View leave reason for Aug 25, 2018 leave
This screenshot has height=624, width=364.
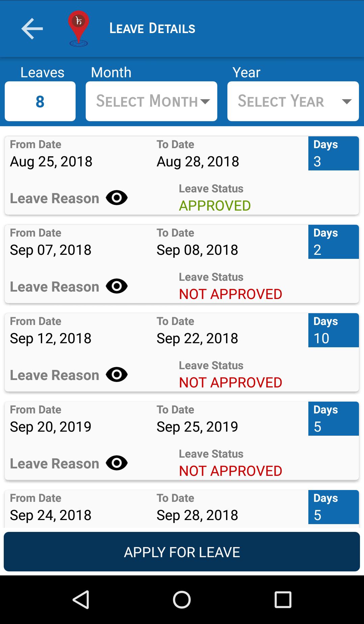point(117,198)
